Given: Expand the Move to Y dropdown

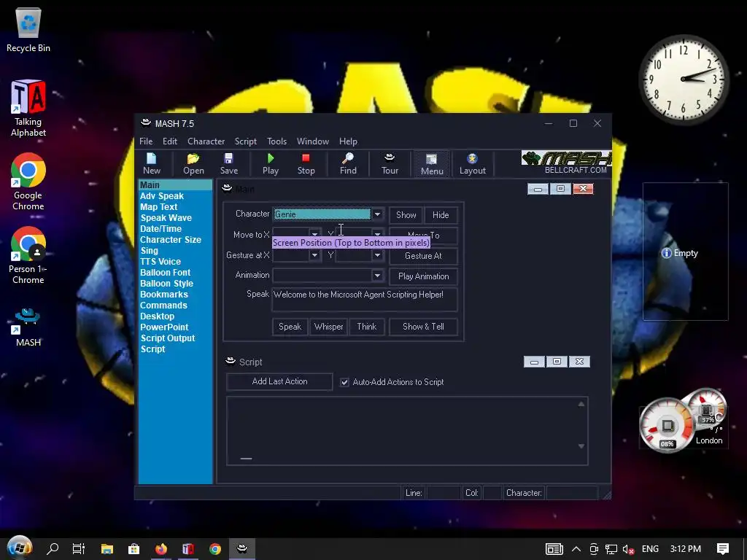Looking at the screenshot, I should 377,234.
